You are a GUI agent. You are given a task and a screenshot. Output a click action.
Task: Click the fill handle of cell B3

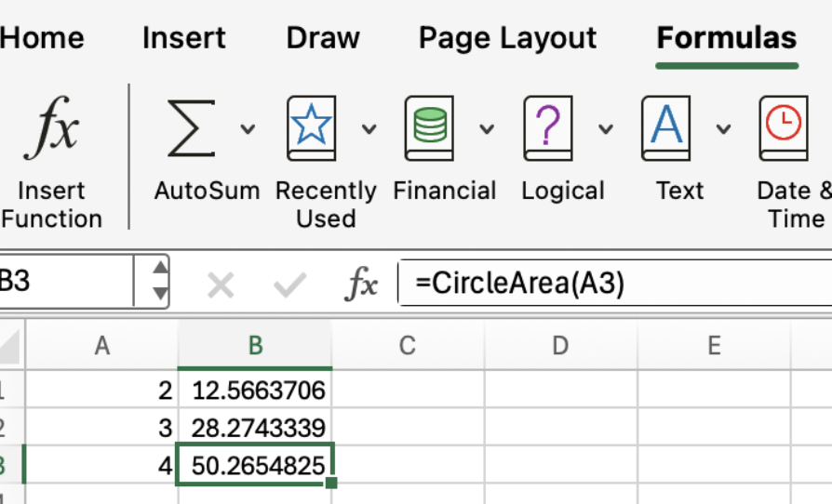click(x=331, y=483)
